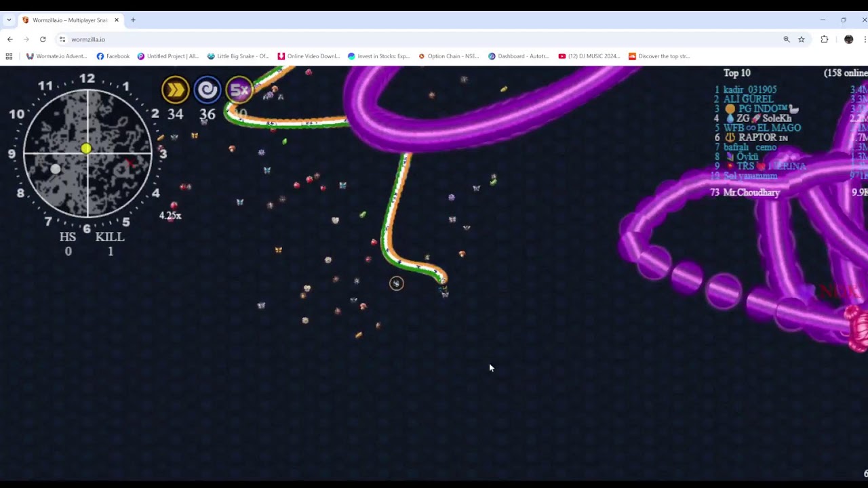Click the speed boost count 34
Screen dimensions: 868x488
click(x=176, y=115)
